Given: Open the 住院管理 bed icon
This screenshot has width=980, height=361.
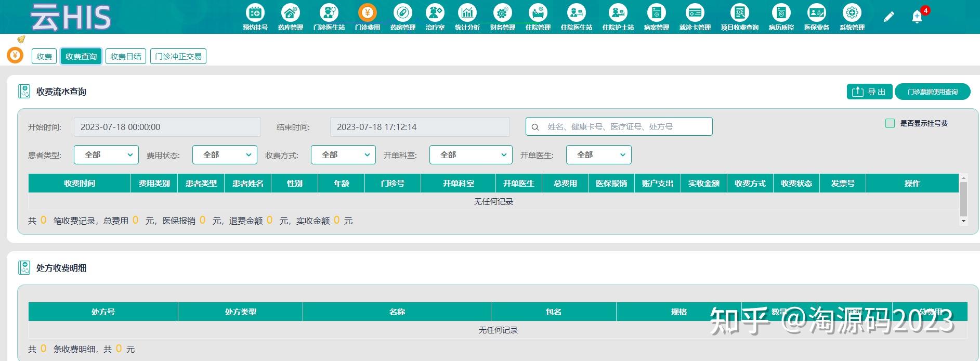Looking at the screenshot, I should tap(538, 12).
